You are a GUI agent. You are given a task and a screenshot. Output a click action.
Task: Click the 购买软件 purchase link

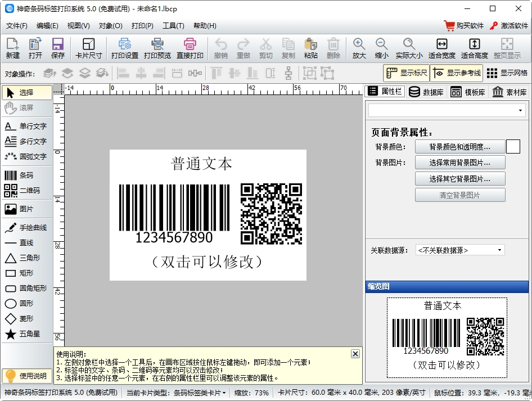click(x=464, y=26)
